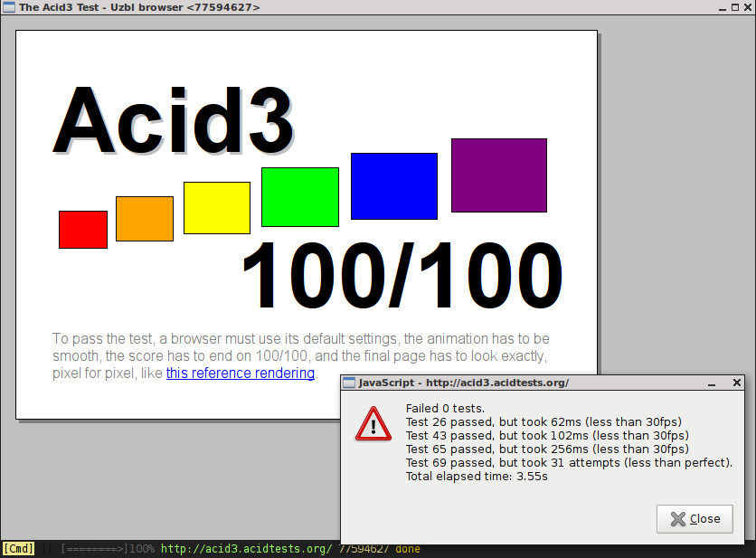
Task: Click the orange square on the page
Action: pyautogui.click(x=145, y=219)
